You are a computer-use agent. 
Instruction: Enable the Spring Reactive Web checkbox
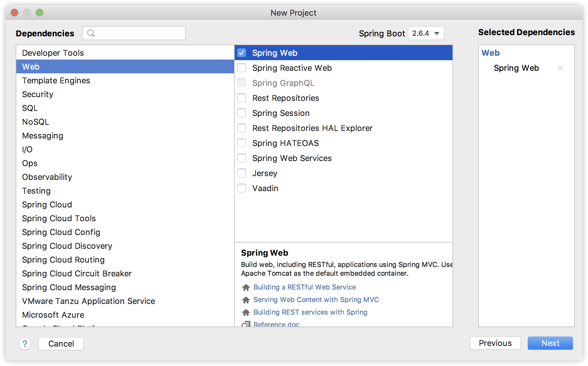242,68
